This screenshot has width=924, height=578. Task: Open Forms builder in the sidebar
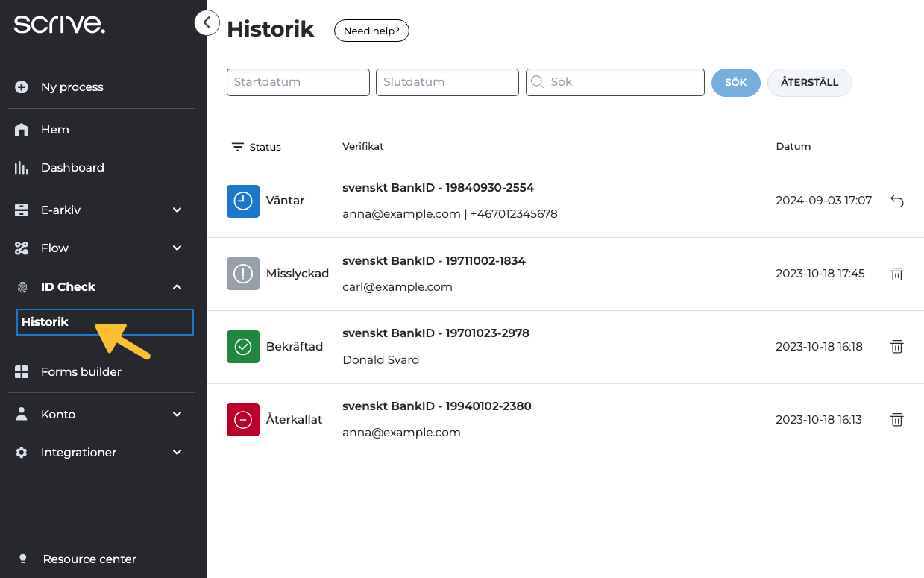[81, 372]
